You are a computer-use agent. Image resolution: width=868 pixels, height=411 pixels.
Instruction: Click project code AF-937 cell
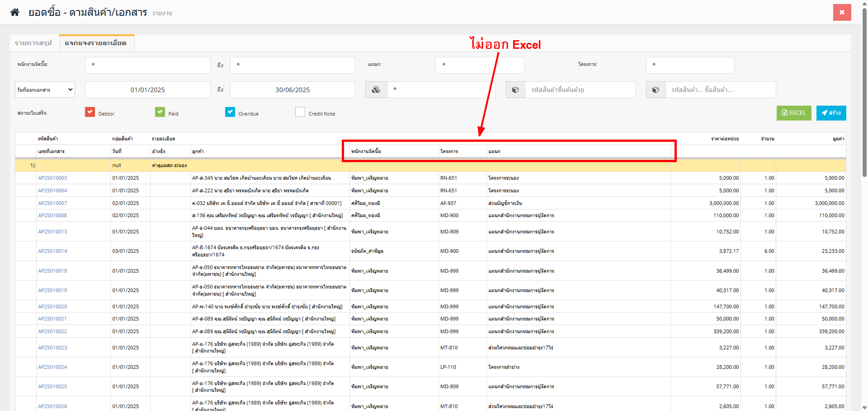pos(448,203)
